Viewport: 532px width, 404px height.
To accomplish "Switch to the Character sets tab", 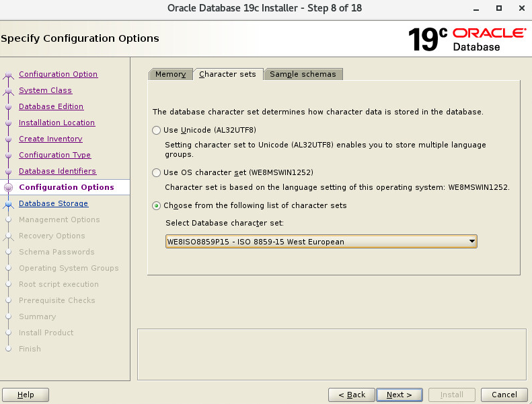I will tap(227, 74).
